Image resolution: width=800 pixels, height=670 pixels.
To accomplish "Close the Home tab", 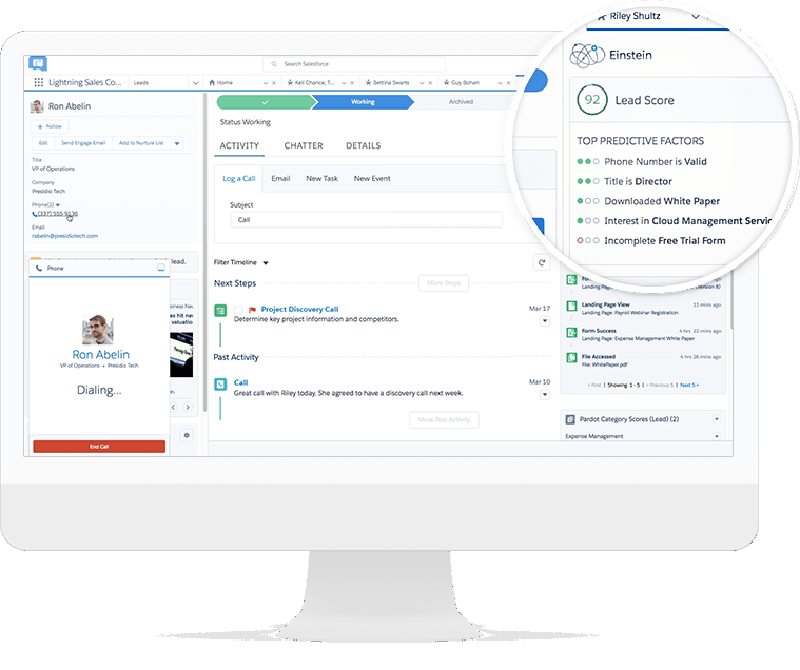I will pyautogui.click(x=274, y=83).
